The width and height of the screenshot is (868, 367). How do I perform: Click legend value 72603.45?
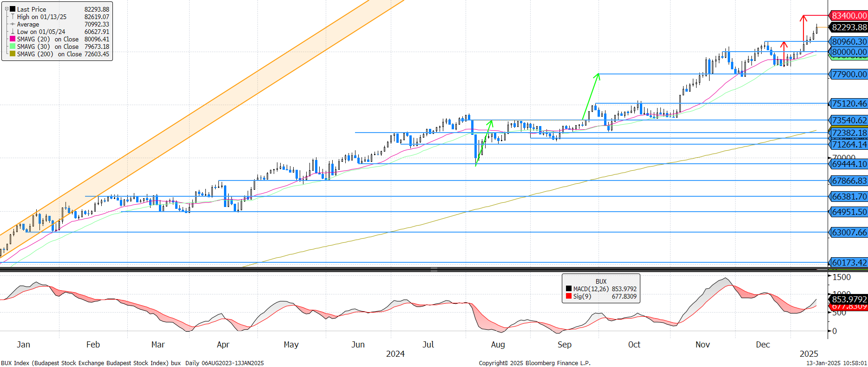click(97, 54)
